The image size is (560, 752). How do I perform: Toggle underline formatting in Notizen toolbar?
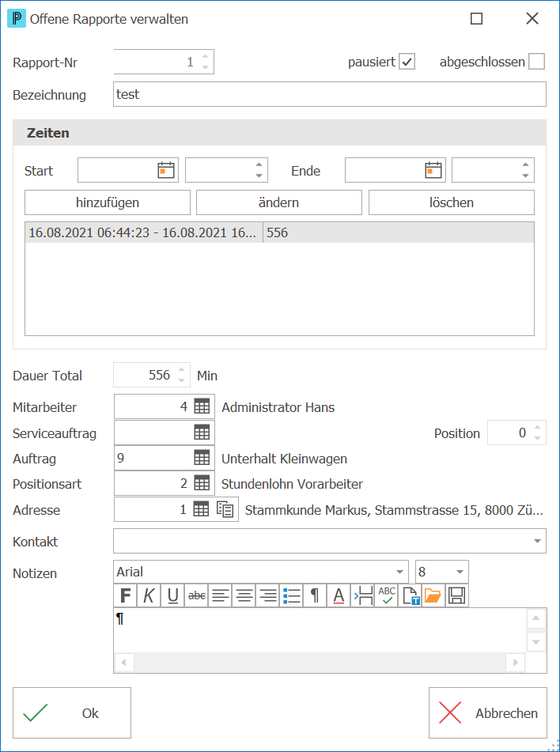(172, 595)
